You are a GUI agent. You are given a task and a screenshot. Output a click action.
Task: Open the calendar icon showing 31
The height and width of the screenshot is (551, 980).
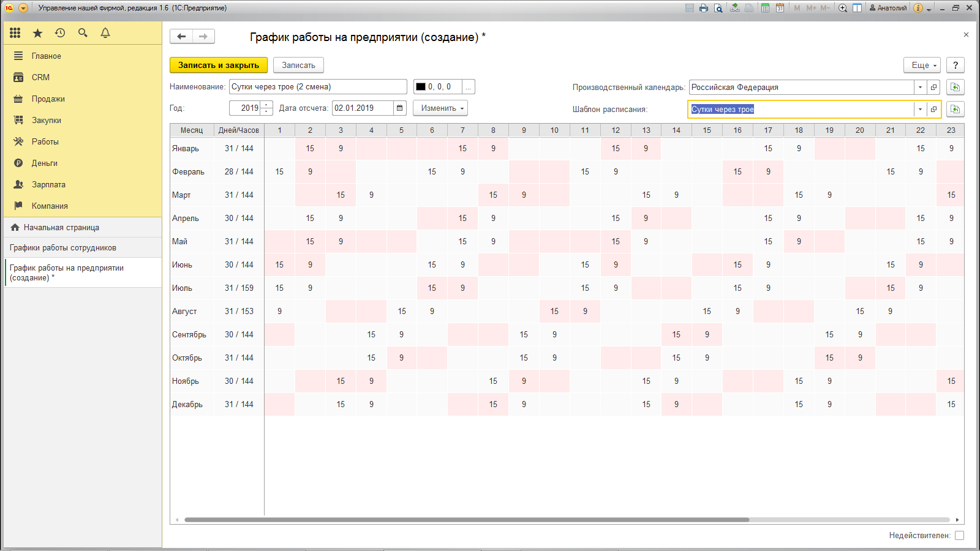(780, 8)
